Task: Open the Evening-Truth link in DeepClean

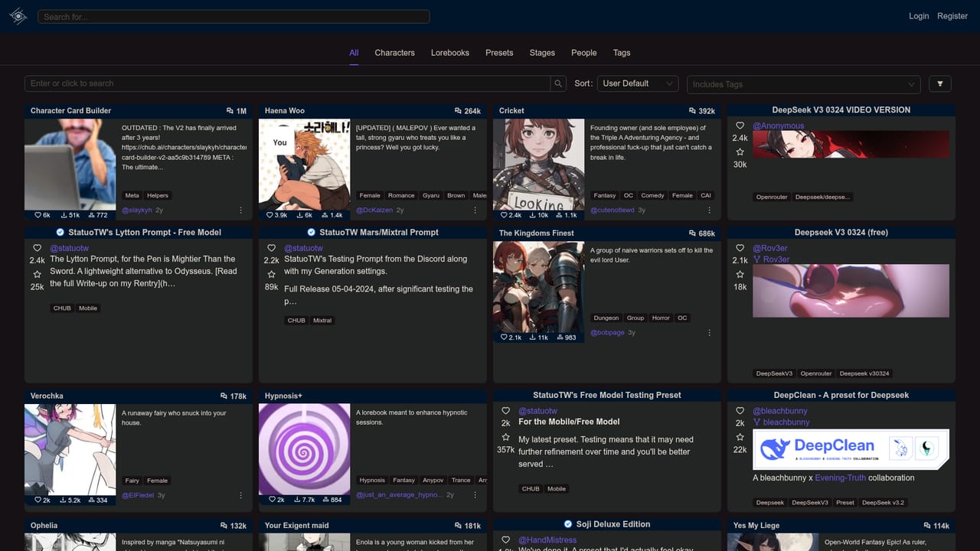Action: tap(841, 478)
